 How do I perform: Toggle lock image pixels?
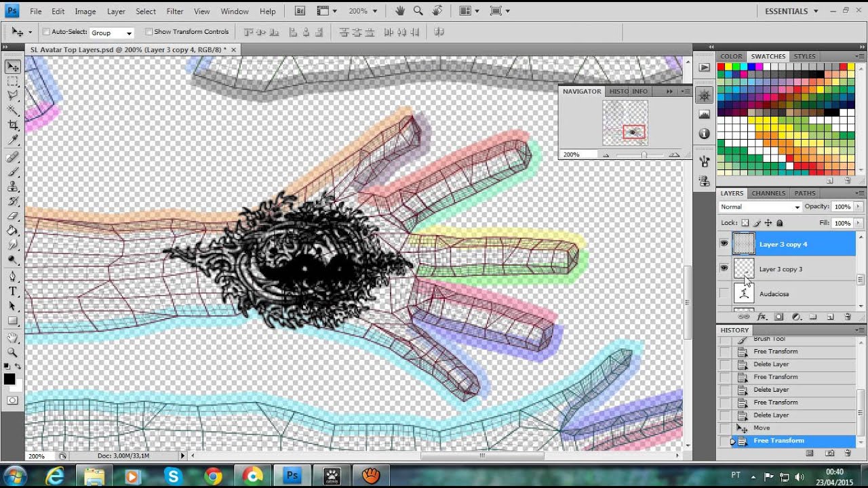click(757, 223)
